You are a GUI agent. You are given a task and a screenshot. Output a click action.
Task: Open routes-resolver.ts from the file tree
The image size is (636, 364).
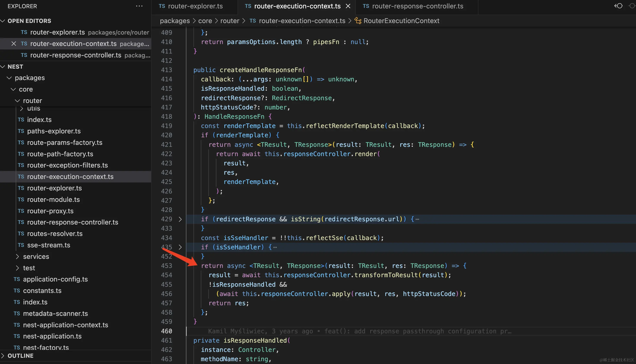point(55,234)
